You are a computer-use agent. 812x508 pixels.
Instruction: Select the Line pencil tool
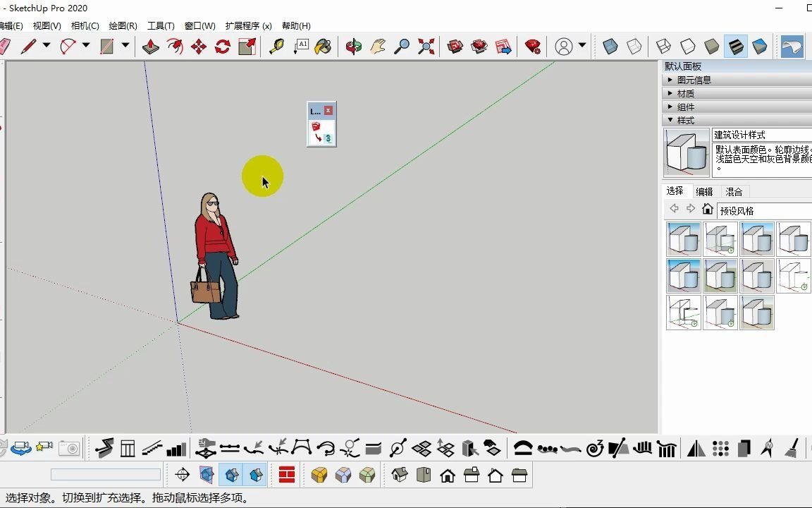28,47
